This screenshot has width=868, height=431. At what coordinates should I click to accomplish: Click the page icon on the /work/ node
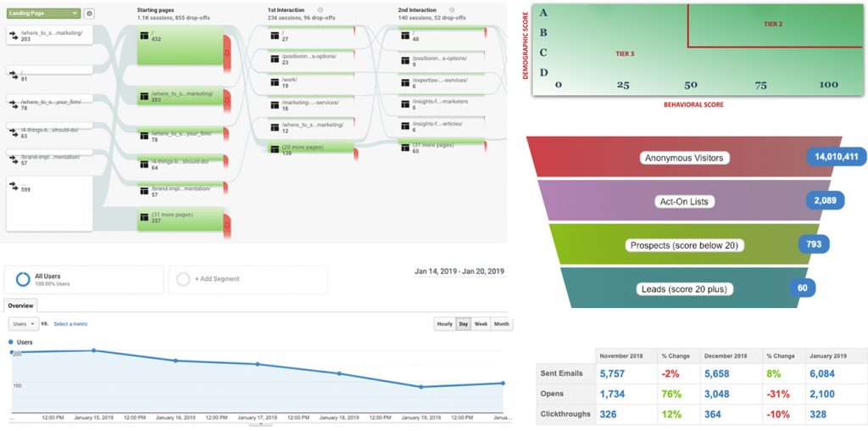tap(274, 81)
